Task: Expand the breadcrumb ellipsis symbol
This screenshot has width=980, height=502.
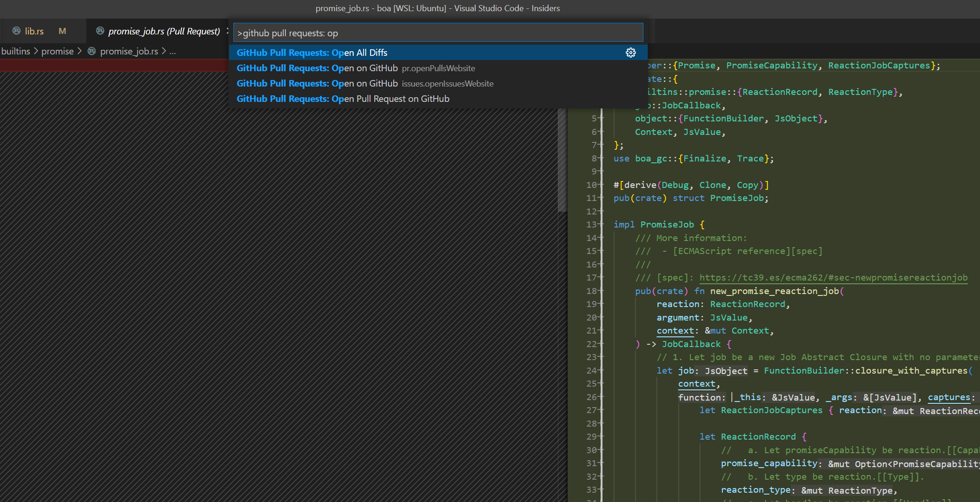Action: click(x=172, y=51)
